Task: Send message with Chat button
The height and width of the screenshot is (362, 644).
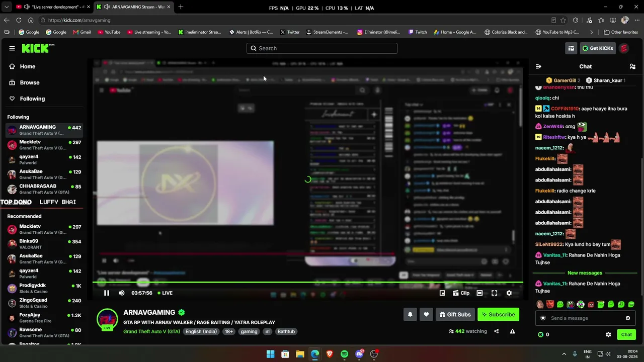Action: click(x=626, y=335)
